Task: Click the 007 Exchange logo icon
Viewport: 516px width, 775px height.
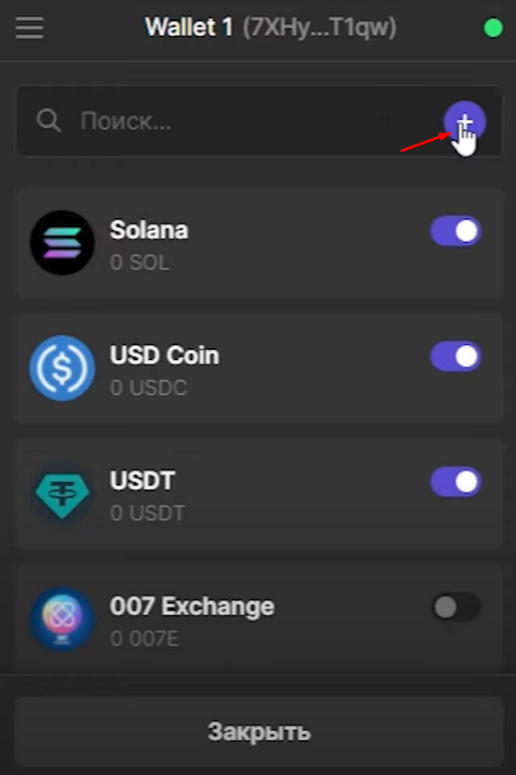Action: [x=62, y=619]
